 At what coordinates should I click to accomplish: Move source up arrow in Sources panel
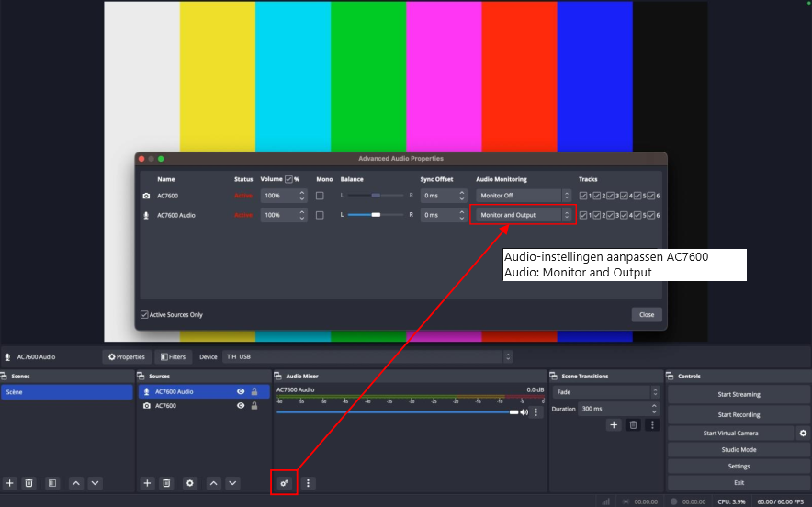tap(214, 483)
